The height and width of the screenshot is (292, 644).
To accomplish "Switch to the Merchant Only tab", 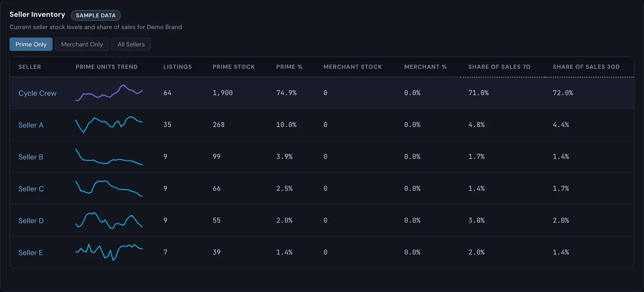I will click(82, 44).
